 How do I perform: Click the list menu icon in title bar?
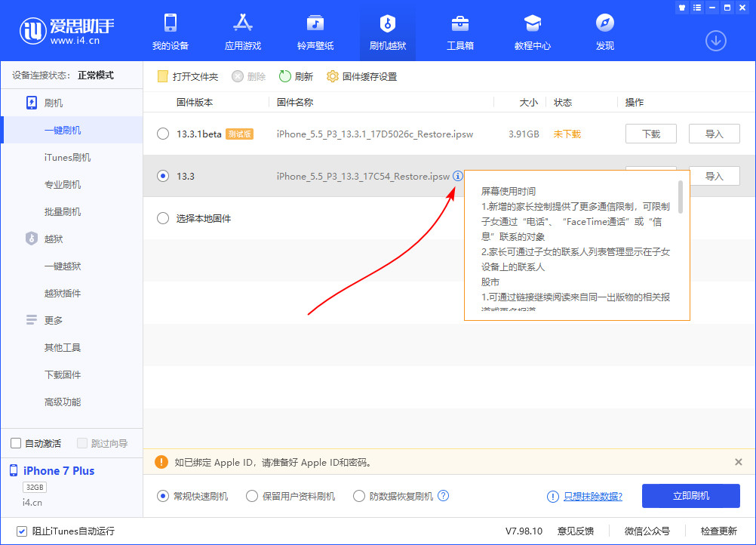697,8
